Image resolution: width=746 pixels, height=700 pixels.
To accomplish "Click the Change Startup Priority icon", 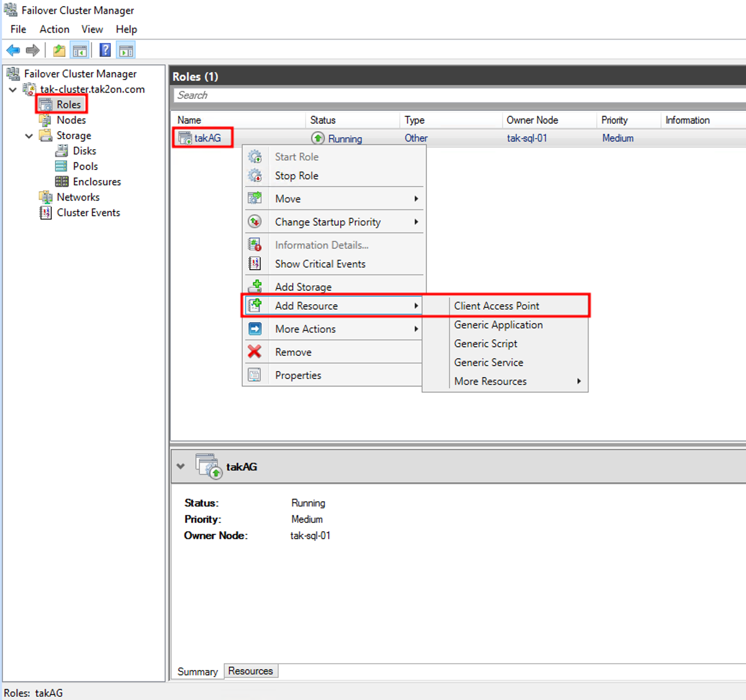I will click(x=254, y=222).
